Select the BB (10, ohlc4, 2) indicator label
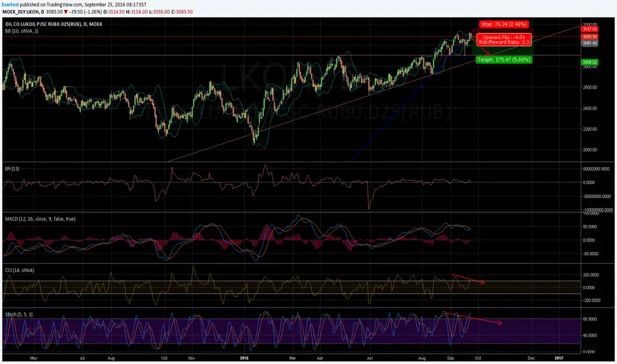This screenshot has width=617, height=364. (x=22, y=31)
